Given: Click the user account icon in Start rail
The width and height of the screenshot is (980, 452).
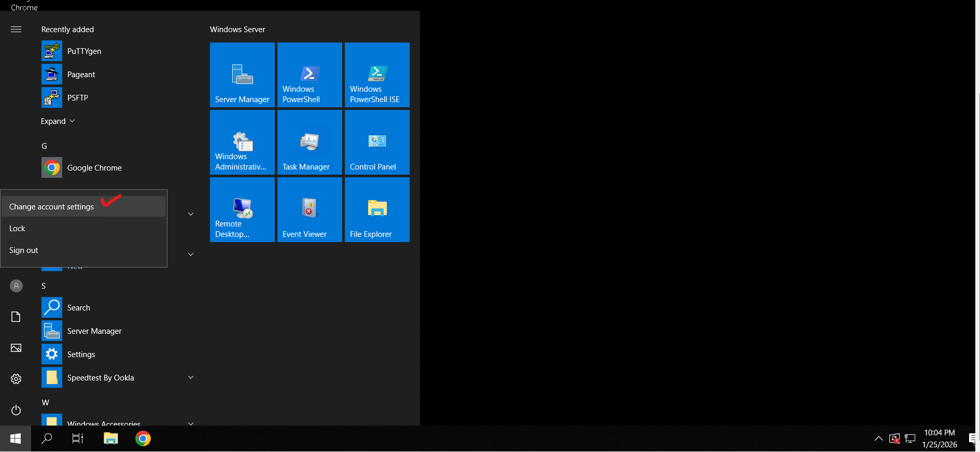Looking at the screenshot, I should (x=16, y=286).
